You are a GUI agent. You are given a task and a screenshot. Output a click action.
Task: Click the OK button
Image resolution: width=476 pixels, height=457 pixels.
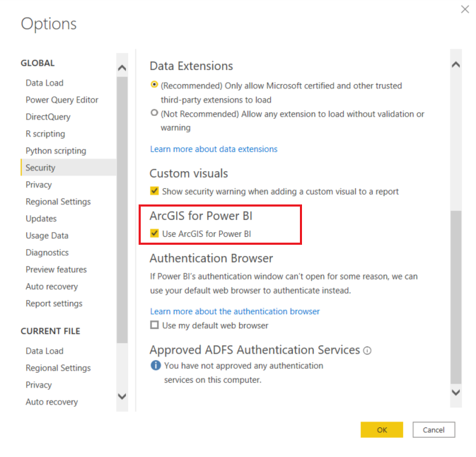coord(381,429)
